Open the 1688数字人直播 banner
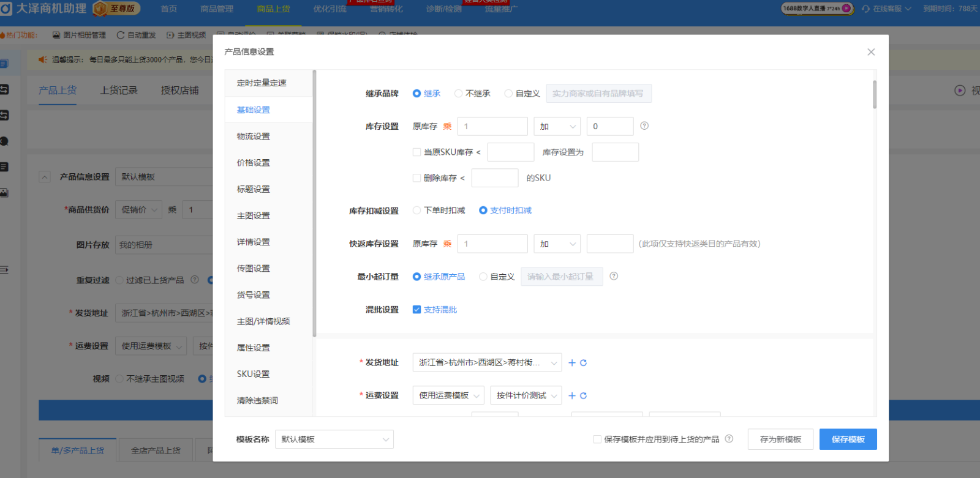The height and width of the screenshot is (478, 980). click(x=817, y=9)
